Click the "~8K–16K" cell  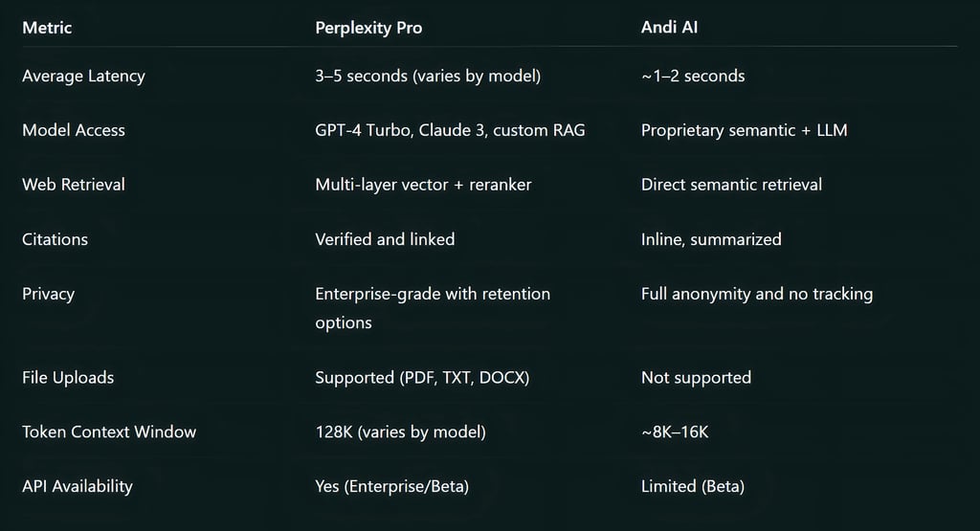click(675, 432)
